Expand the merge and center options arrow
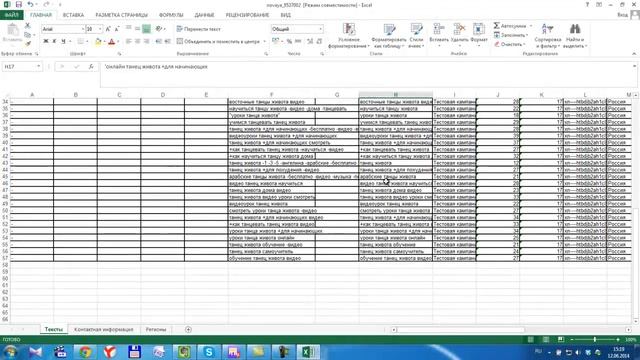This screenshot has width=640, height=360. pyautogui.click(x=264, y=41)
